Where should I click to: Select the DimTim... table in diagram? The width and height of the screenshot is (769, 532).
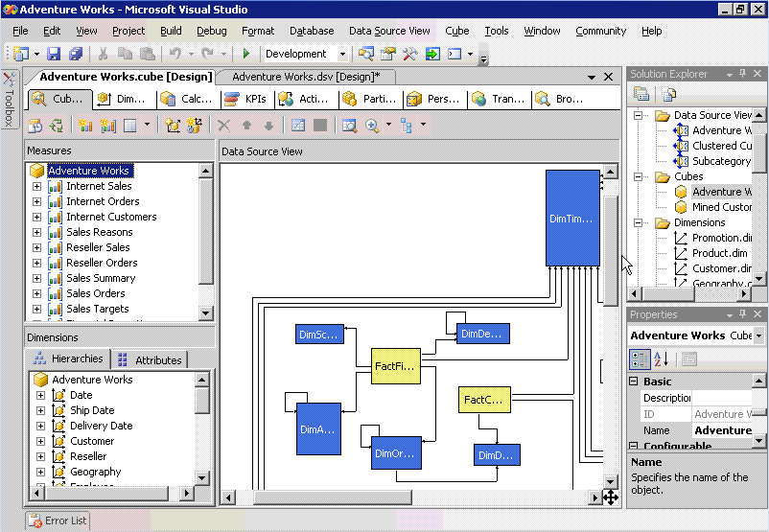(x=572, y=219)
